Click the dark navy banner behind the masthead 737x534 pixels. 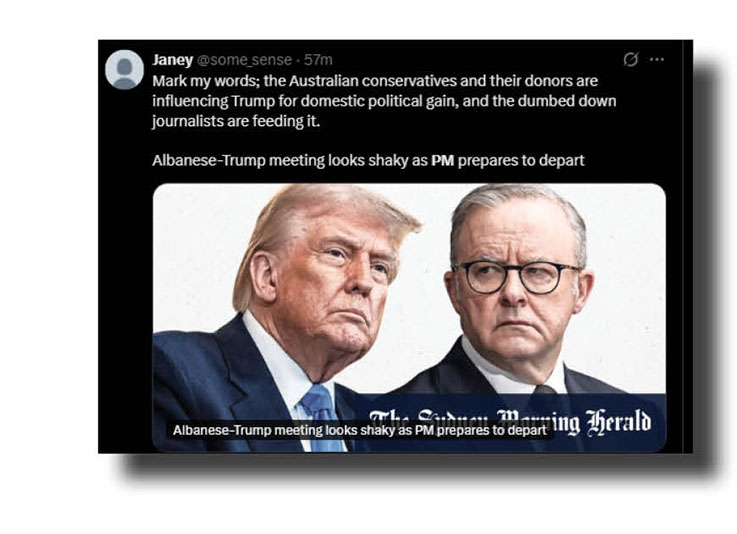tap(512, 423)
